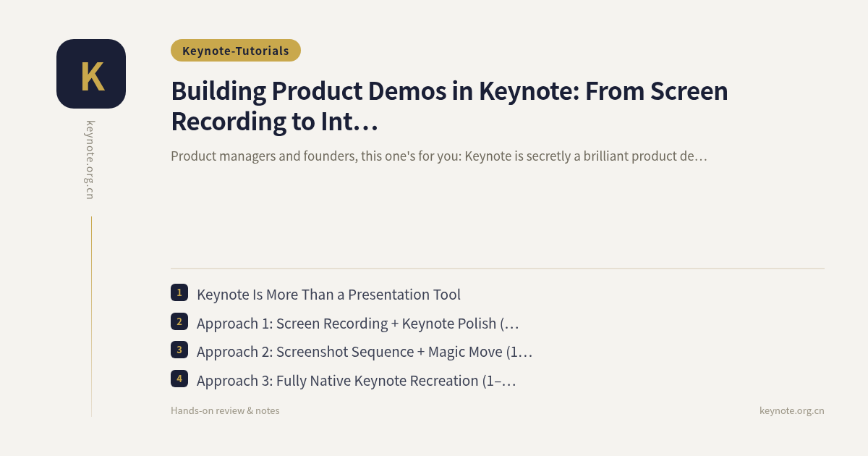
Task: Open the Building Product Demos in Keynote title
Action: (x=449, y=106)
